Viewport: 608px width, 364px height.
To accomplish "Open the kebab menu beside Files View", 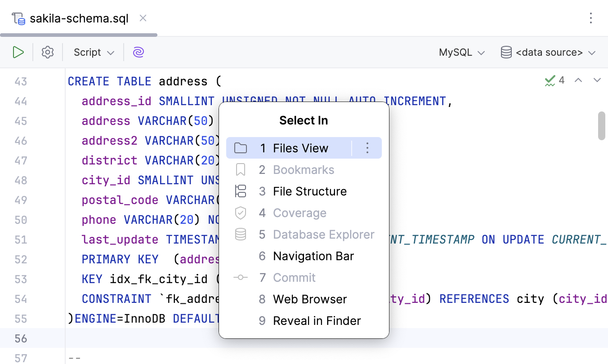I will click(x=367, y=148).
